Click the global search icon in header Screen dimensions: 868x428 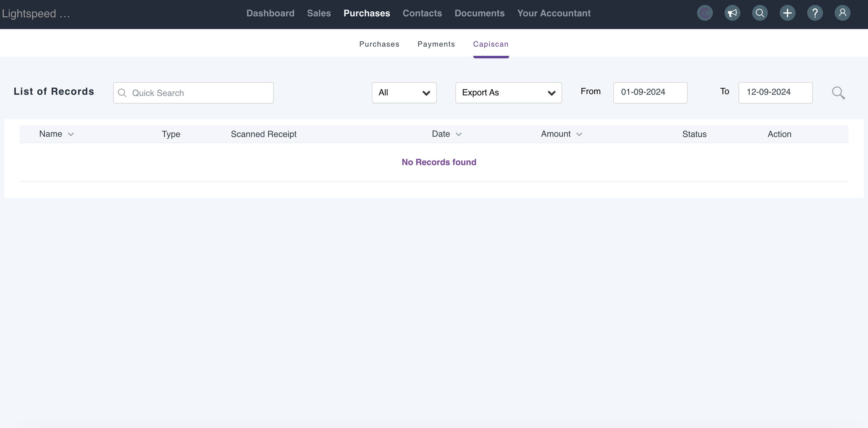759,13
